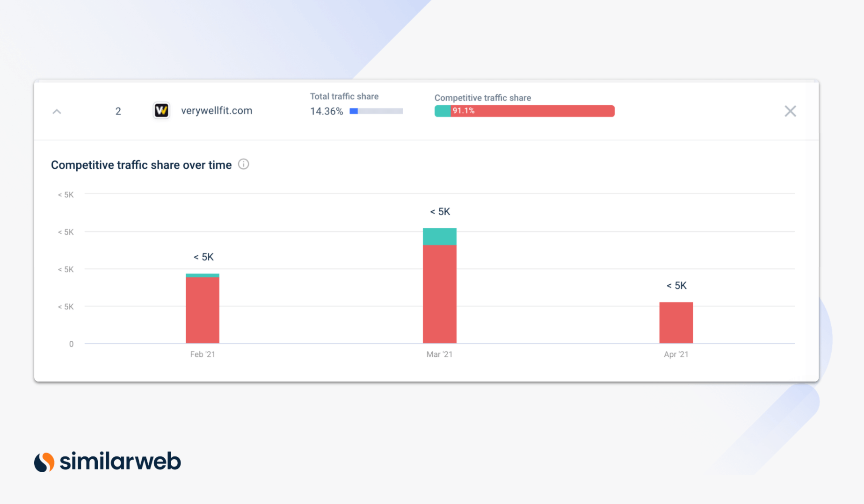Click the Feb '21 axis label
The height and width of the screenshot is (504, 864).
pos(203,354)
